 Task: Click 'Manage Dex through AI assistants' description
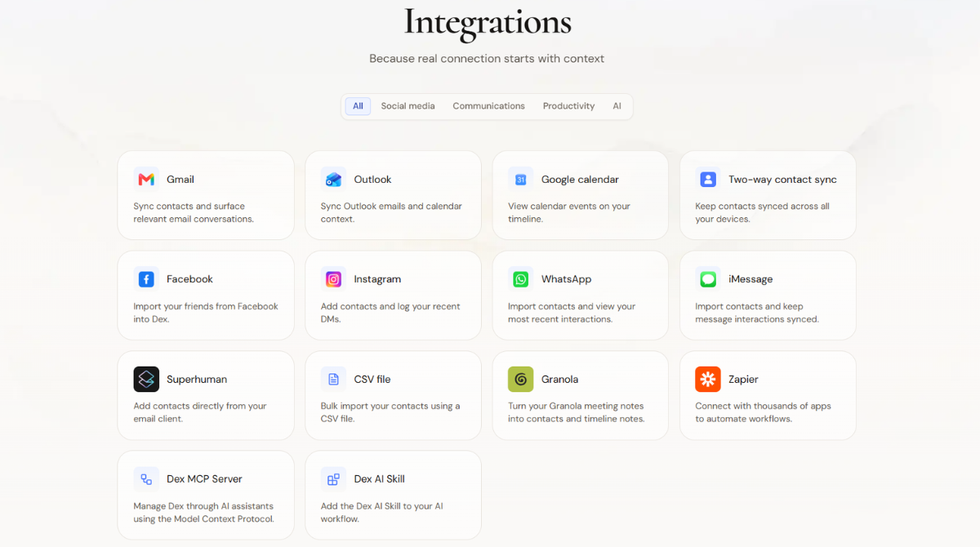point(203,513)
